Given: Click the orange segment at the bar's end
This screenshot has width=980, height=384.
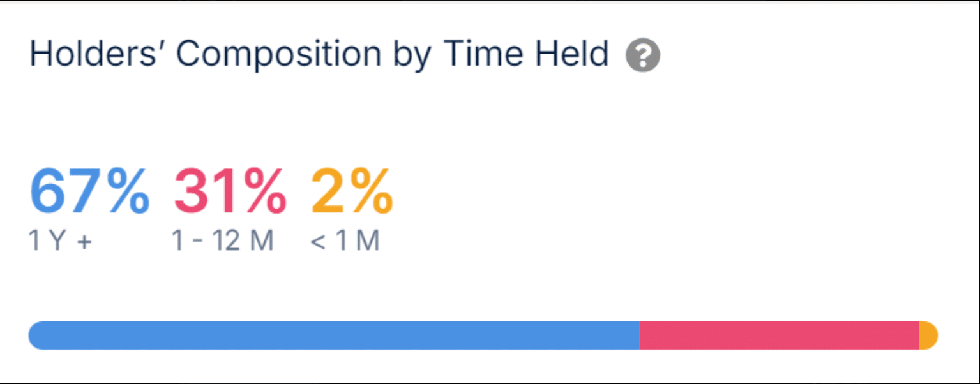Looking at the screenshot, I should point(928,336).
